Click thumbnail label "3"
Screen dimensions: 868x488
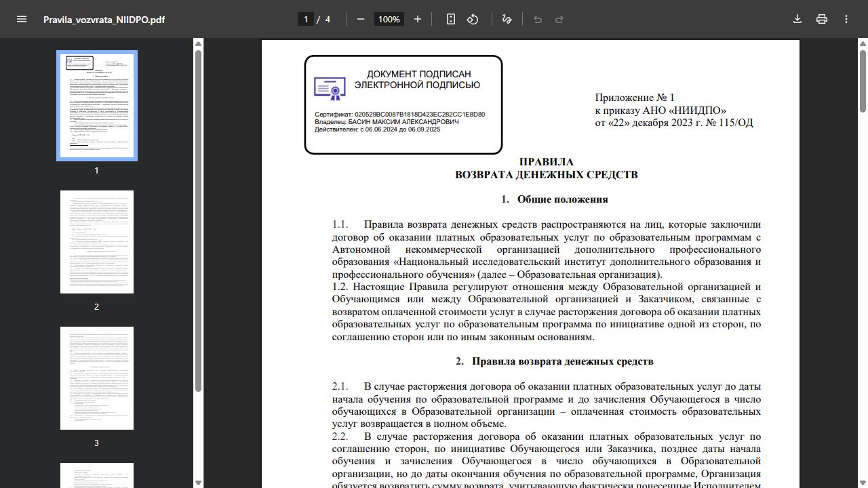coord(96,443)
